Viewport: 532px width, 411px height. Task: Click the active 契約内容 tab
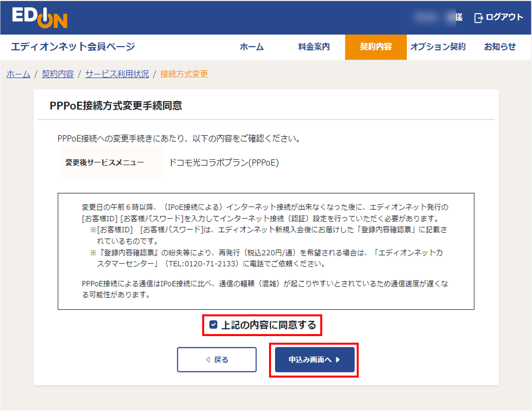tap(375, 46)
